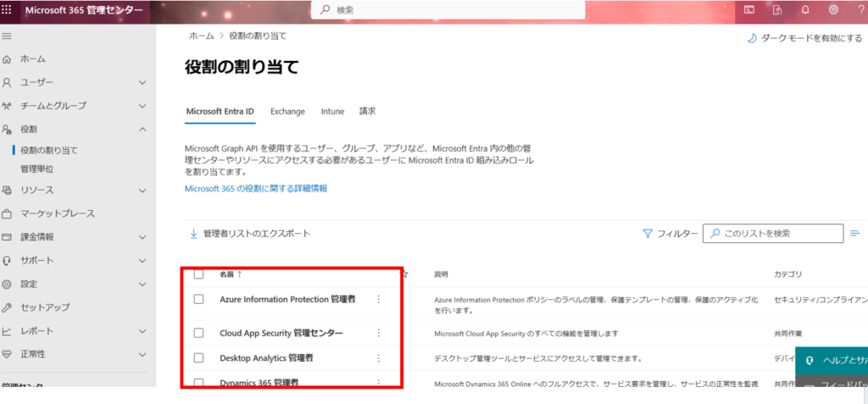This screenshot has height=404, width=868.
Task: Check the Desktop Analytics 管理者 checkbox
Action: point(198,358)
